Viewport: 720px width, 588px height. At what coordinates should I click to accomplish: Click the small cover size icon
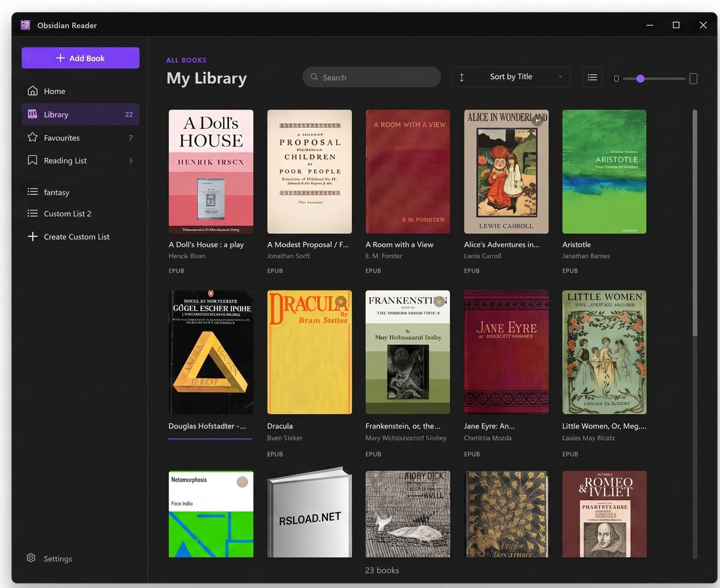617,78
